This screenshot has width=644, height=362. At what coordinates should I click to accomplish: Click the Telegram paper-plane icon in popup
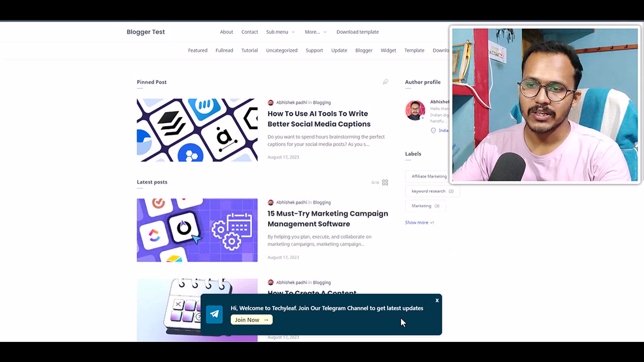click(214, 314)
